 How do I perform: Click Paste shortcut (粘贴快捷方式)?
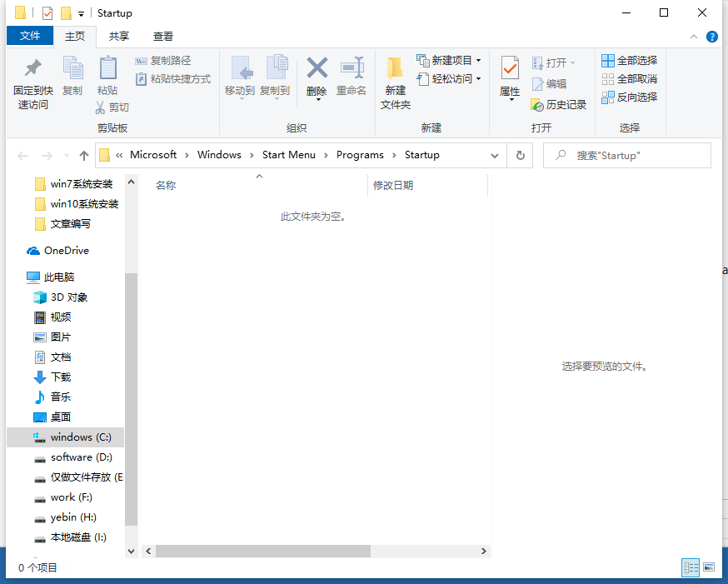tap(172, 79)
